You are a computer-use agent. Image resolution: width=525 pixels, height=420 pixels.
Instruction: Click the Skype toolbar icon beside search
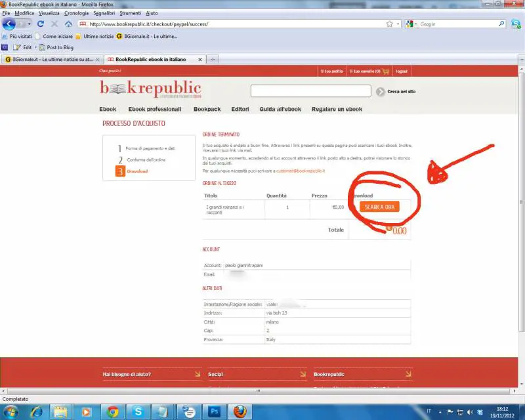pos(516,24)
